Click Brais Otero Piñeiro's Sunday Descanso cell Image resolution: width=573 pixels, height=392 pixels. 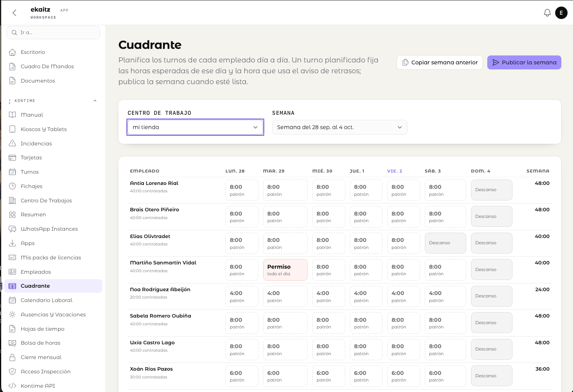pos(492,216)
